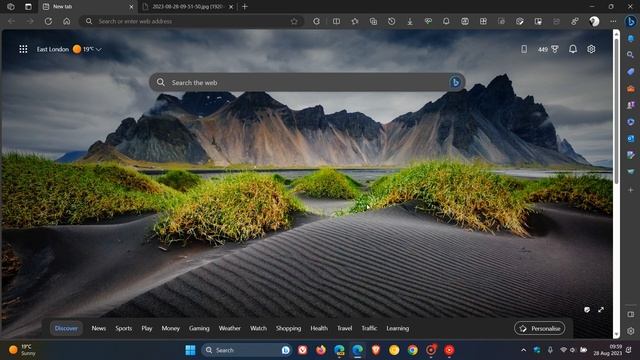640x360 pixels.
Task: Switch to the jpg image tab
Action: (x=188, y=7)
